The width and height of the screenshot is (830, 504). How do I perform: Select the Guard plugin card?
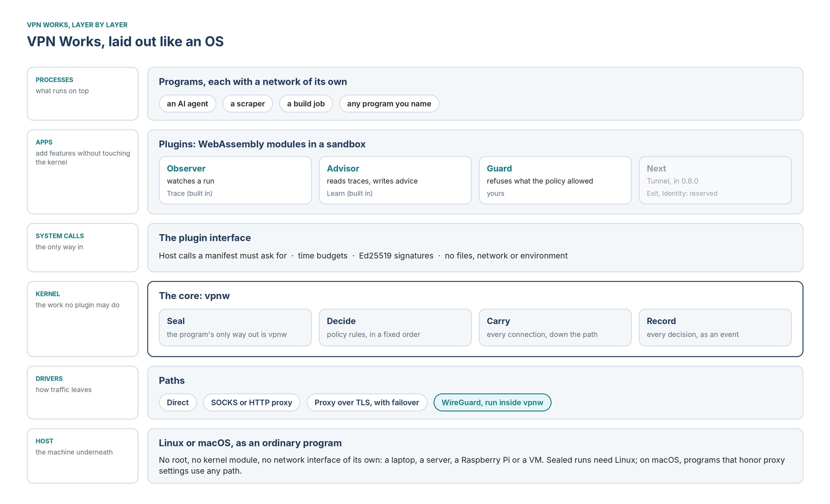click(555, 180)
